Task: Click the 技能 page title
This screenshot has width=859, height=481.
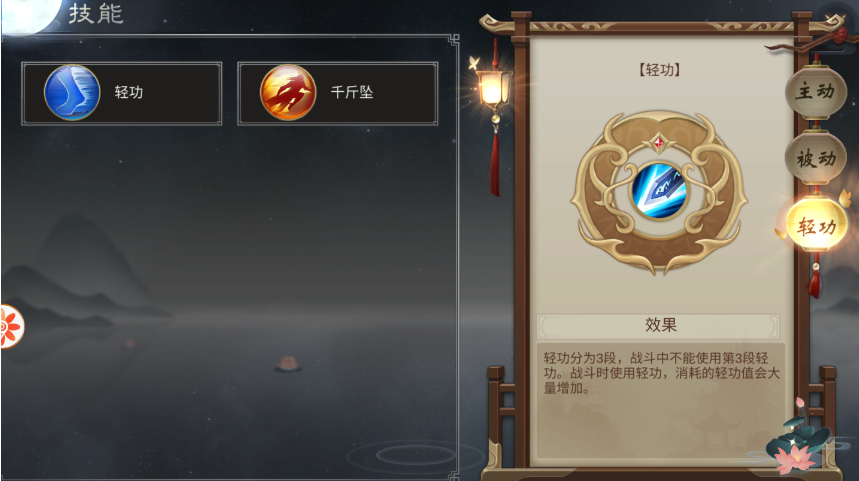Action: pos(96,14)
